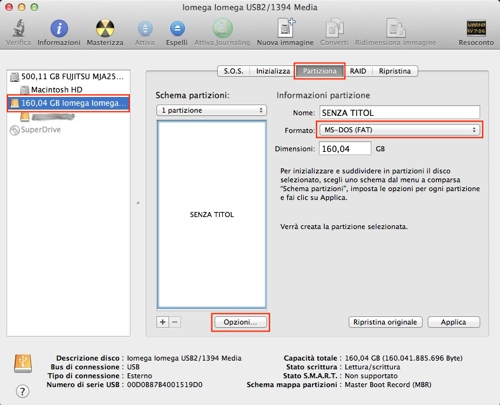
Task: Switch to the RAID tab
Action: click(x=358, y=71)
